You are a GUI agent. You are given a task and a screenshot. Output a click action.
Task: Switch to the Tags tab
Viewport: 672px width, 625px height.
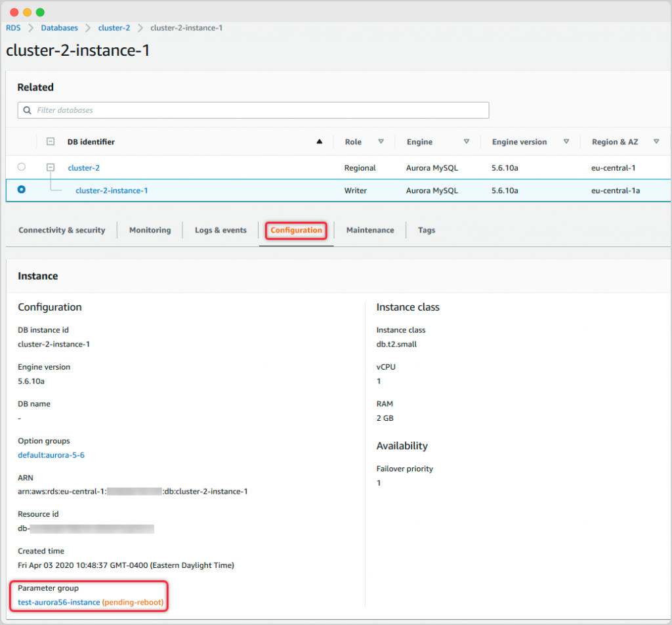[427, 230]
